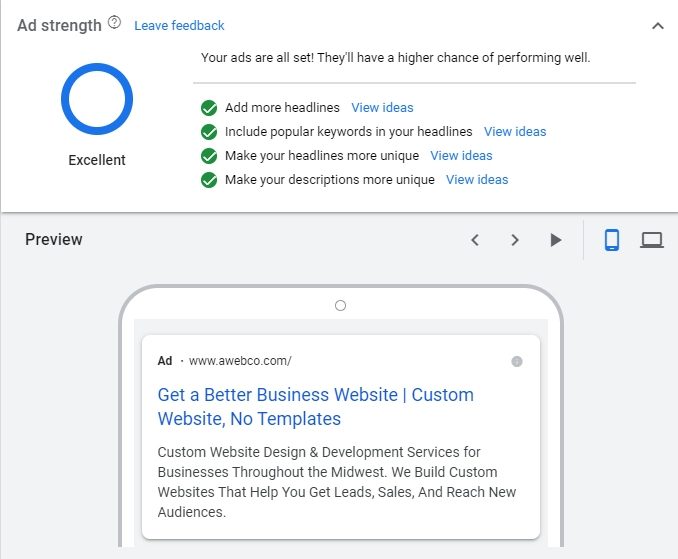The image size is (678, 559).
Task: Show previous ad preview with left arrow
Action: point(475,240)
